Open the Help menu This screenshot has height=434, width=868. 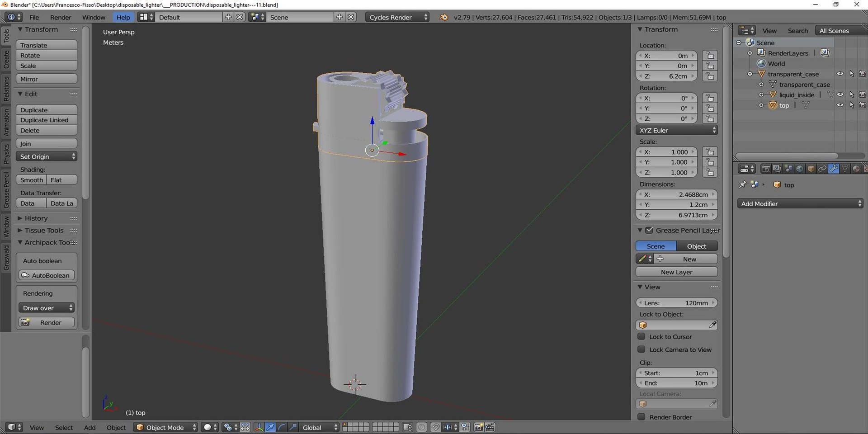[x=123, y=17]
